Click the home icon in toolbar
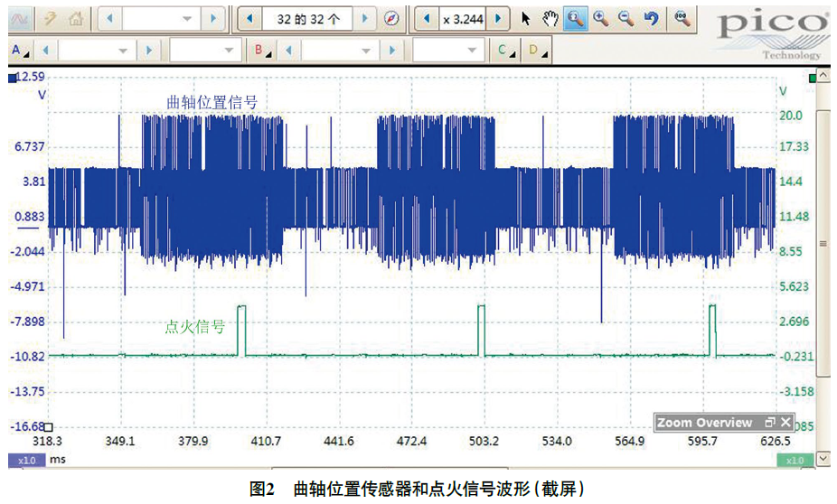 [x=76, y=19]
